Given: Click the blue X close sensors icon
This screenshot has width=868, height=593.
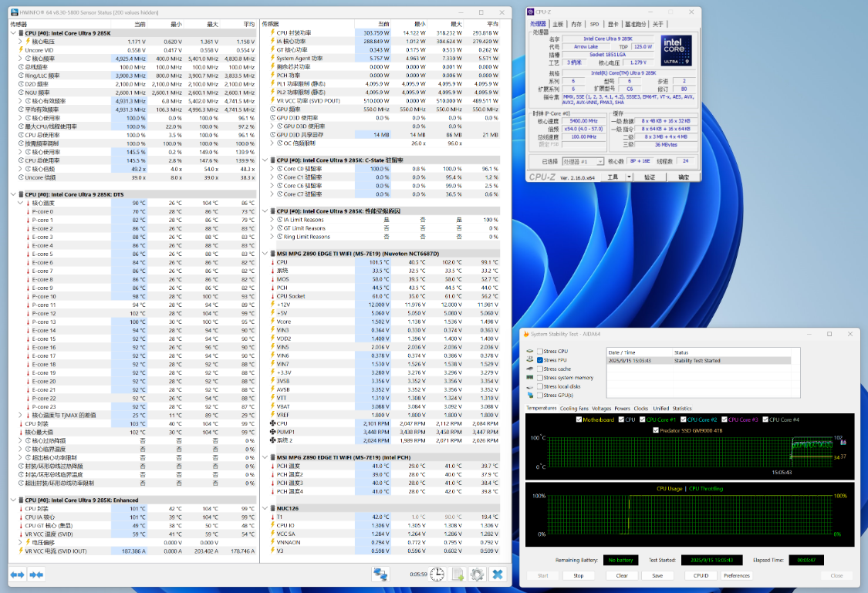Looking at the screenshot, I should (498, 574).
